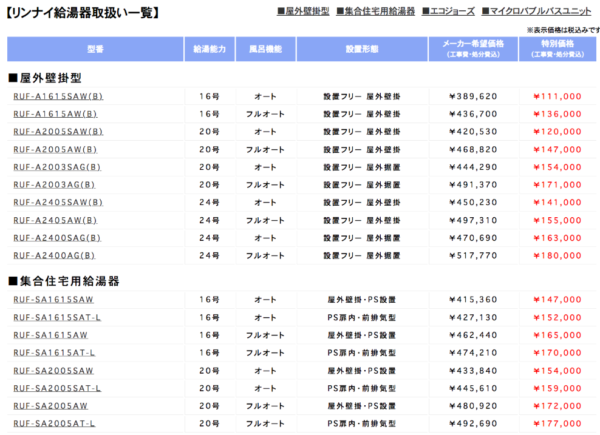This screenshot has width=600, height=435.
Task: Open model RUF-SA2005SAW link
Action: pyautogui.click(x=53, y=371)
